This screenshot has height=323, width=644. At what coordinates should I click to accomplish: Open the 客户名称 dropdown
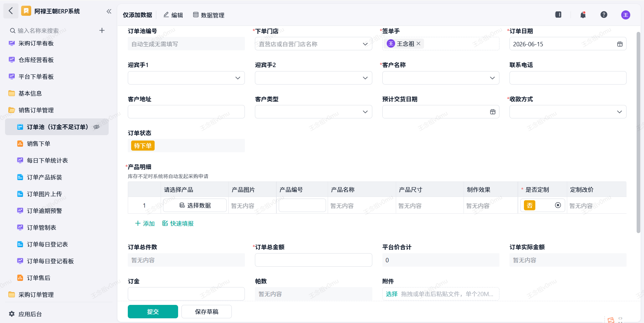[441, 78]
